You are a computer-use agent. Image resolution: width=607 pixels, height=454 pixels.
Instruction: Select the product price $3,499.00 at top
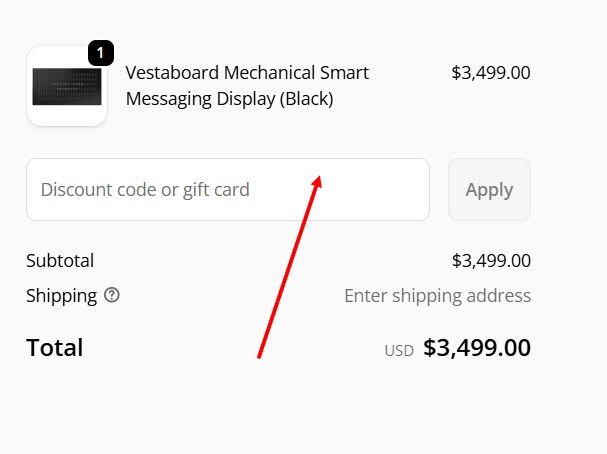tap(490, 73)
